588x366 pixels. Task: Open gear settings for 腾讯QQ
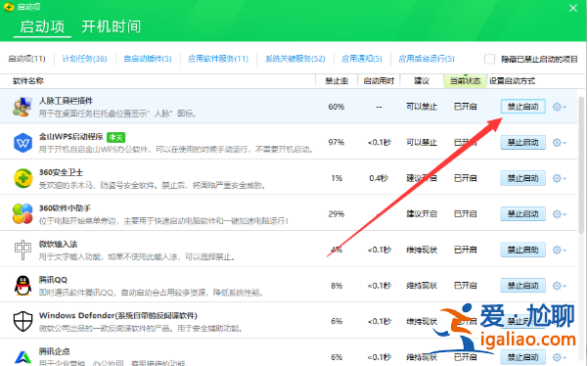tap(559, 286)
